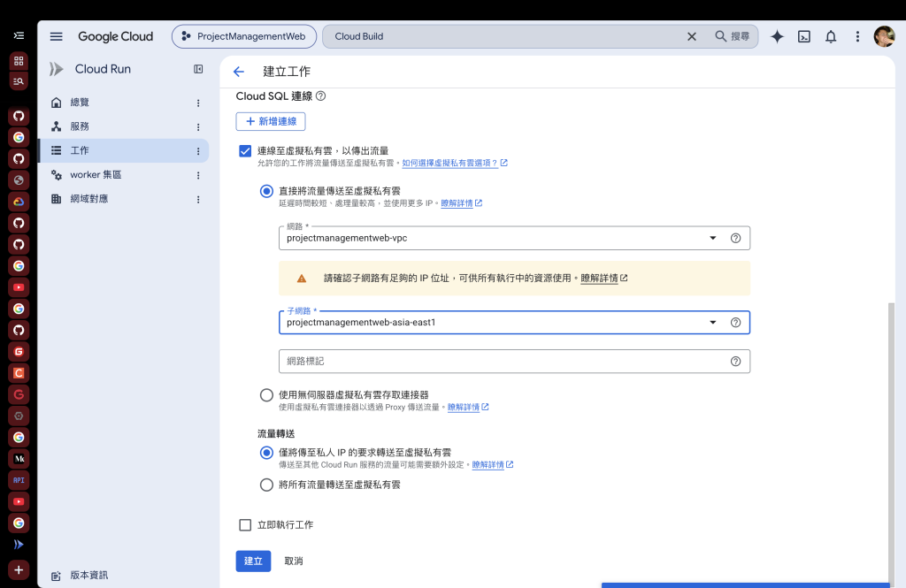The width and height of the screenshot is (906, 588).
Task: Open more options for worker 集區
Action: pyautogui.click(x=198, y=176)
